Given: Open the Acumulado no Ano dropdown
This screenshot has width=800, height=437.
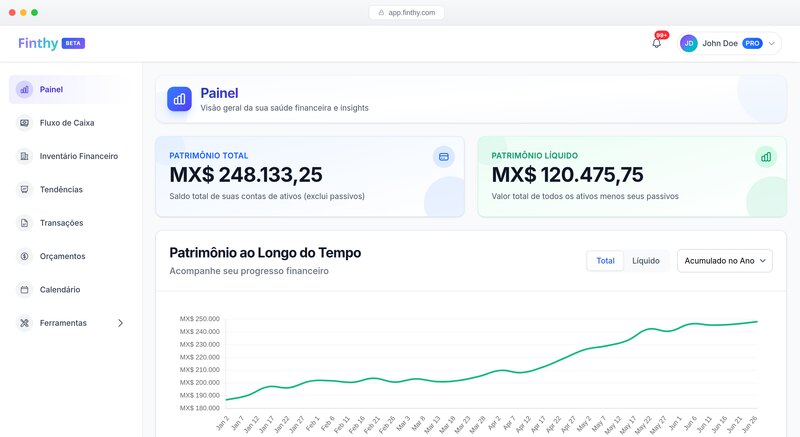Looking at the screenshot, I should 724,261.
